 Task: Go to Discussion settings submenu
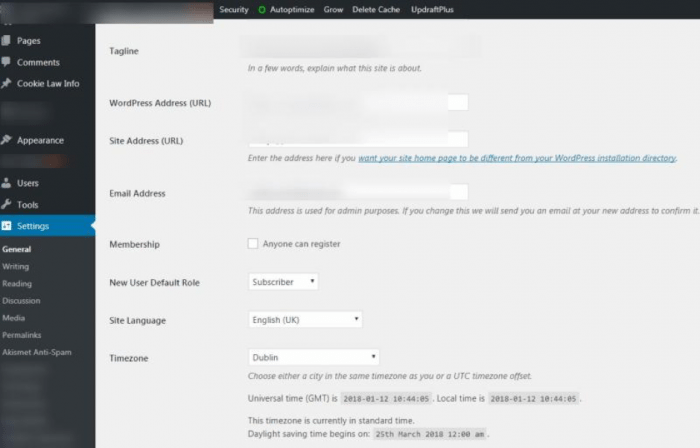(21, 300)
